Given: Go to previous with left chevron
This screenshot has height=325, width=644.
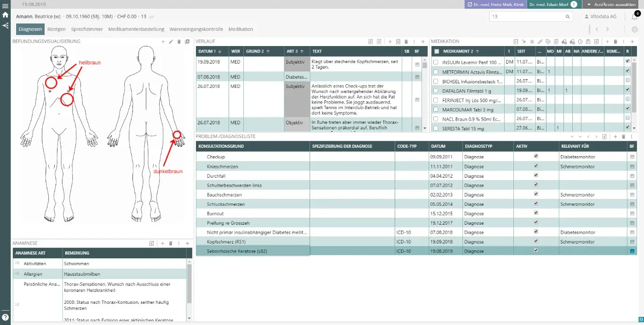Looking at the screenshot, I should point(597,29).
